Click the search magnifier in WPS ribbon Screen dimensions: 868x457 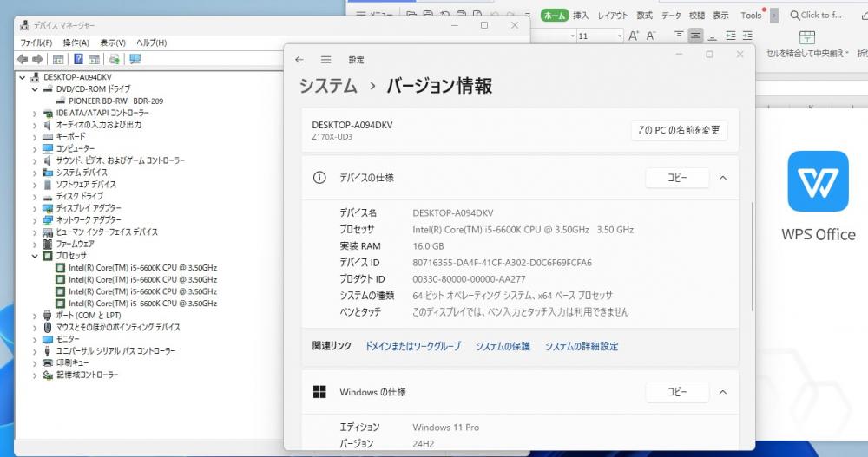pos(795,16)
